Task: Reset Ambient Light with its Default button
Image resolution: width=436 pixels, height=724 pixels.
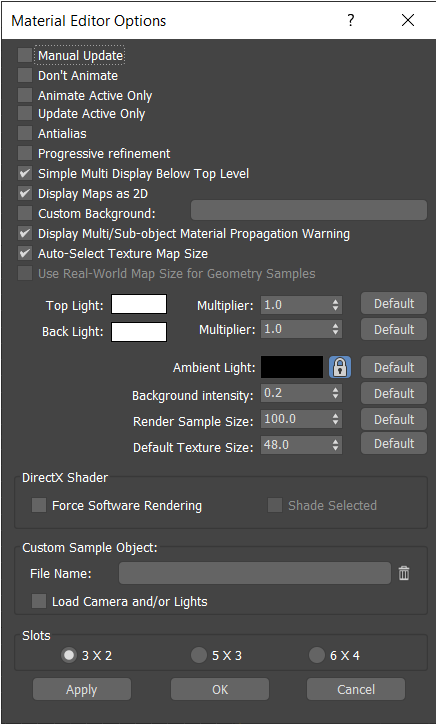Action: point(394,368)
